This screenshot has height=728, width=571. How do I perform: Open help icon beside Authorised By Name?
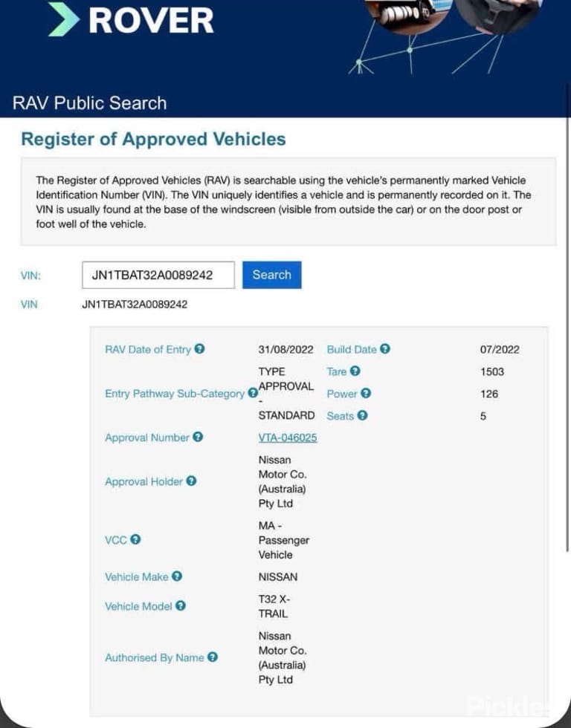(213, 657)
